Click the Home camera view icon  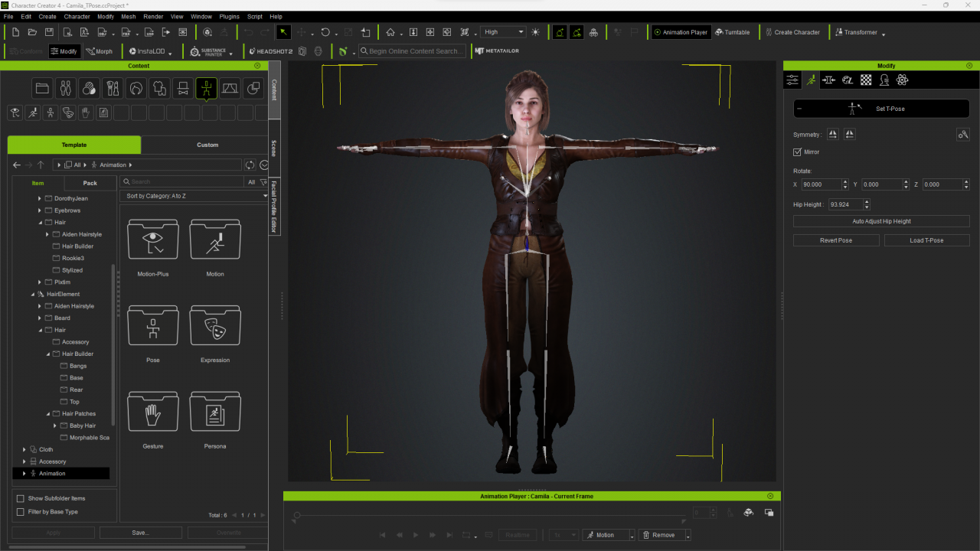pyautogui.click(x=390, y=32)
